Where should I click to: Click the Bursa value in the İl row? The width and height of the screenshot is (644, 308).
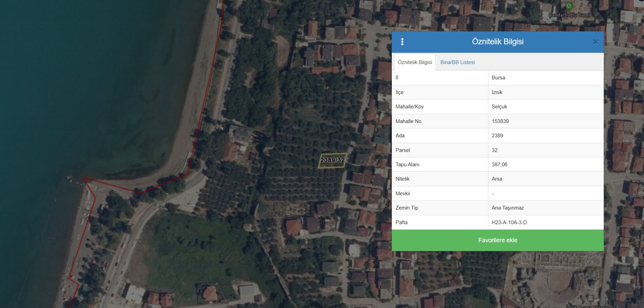click(x=498, y=78)
